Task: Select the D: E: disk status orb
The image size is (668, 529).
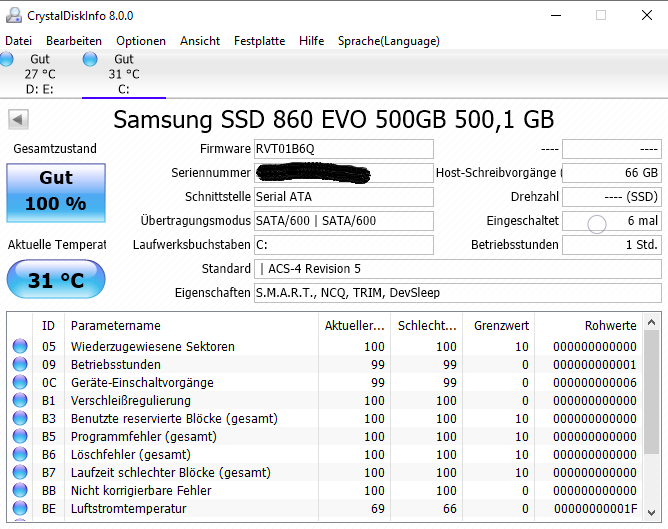Action: click(x=6, y=59)
